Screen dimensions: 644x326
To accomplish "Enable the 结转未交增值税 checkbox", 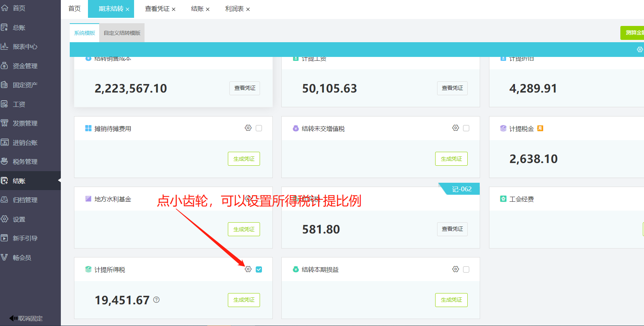I will pyautogui.click(x=466, y=128).
